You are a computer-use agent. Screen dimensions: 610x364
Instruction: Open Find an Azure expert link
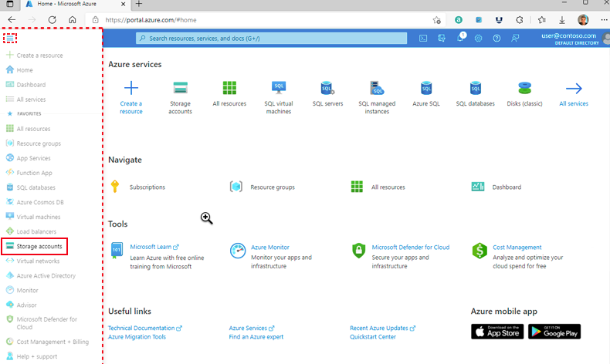[256, 337]
